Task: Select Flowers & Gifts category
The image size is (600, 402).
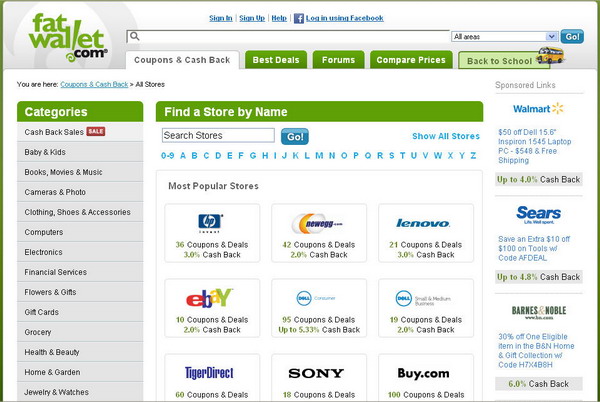Action: pyautogui.click(x=80, y=292)
